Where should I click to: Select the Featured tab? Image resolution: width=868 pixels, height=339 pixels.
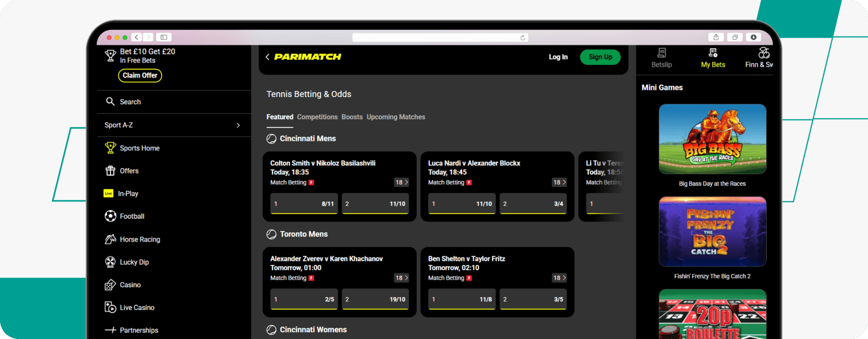pos(280,117)
